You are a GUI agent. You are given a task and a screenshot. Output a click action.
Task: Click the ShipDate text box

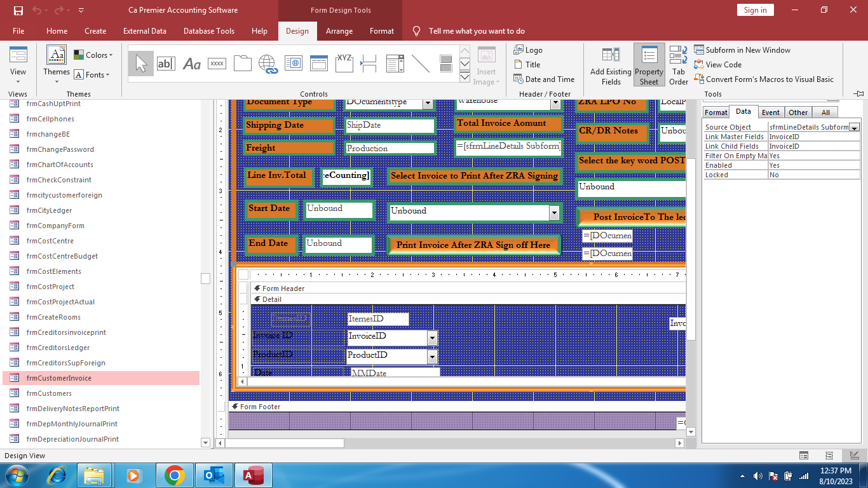tap(390, 125)
